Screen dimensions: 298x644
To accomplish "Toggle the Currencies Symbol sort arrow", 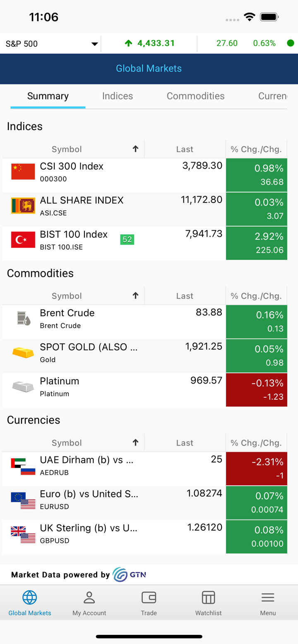I will click(135, 443).
